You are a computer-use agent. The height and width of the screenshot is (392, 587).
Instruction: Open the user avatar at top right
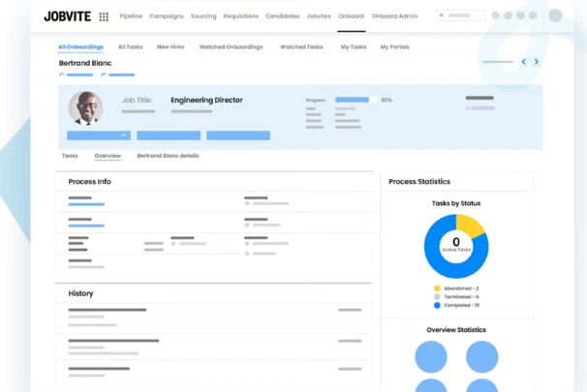[556, 15]
